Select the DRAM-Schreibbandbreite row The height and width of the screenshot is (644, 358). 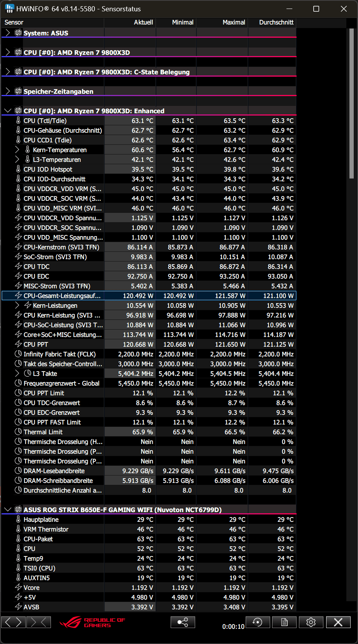pos(149,481)
